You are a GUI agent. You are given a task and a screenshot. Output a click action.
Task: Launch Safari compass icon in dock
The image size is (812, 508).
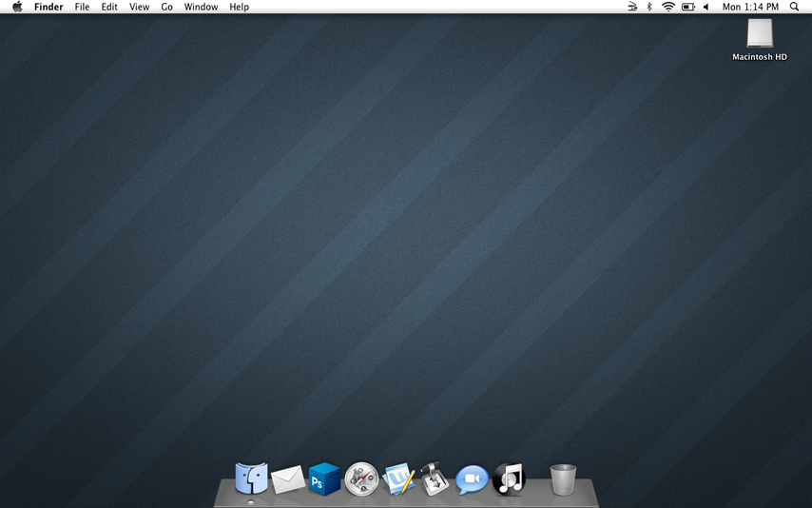click(x=361, y=479)
